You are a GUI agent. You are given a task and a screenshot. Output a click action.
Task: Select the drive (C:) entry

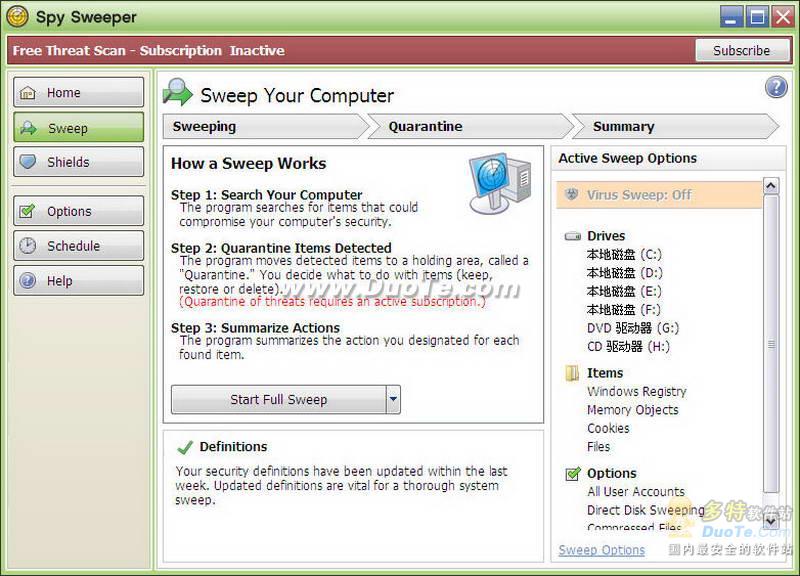(624, 254)
